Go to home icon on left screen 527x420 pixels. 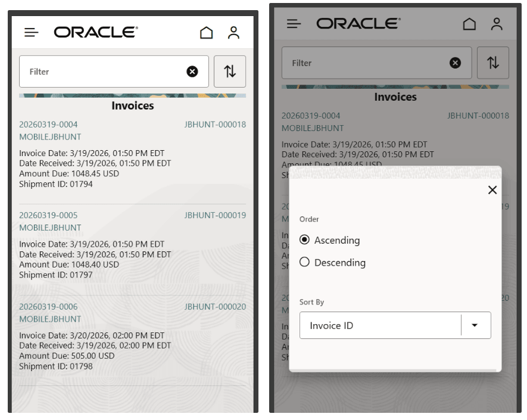tap(207, 33)
